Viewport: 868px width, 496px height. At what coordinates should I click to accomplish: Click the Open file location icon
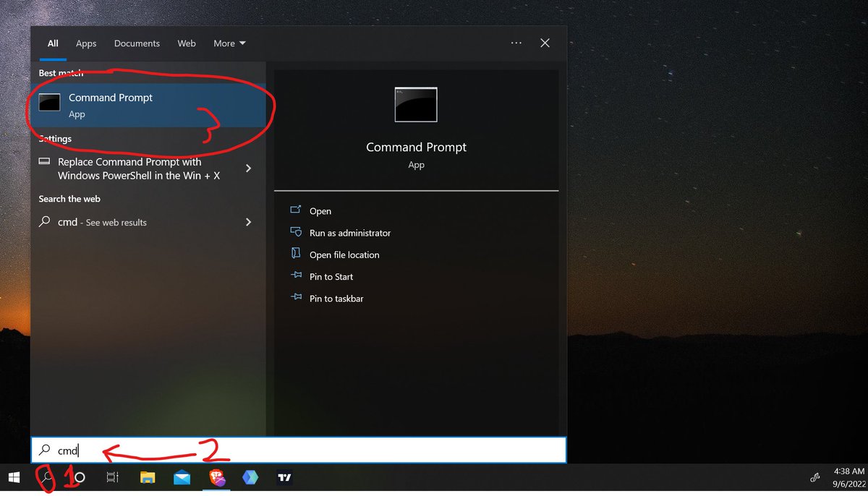pos(295,253)
